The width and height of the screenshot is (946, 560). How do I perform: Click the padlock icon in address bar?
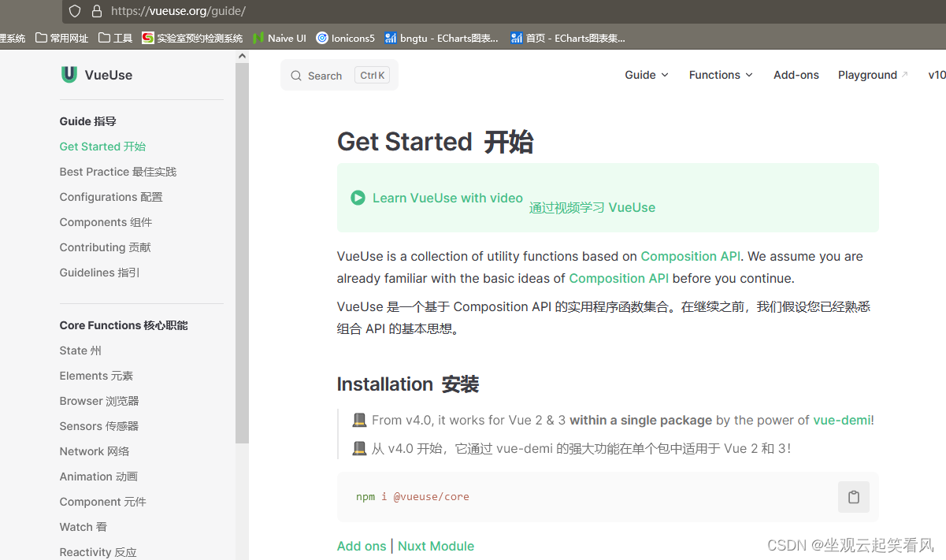coord(97,11)
